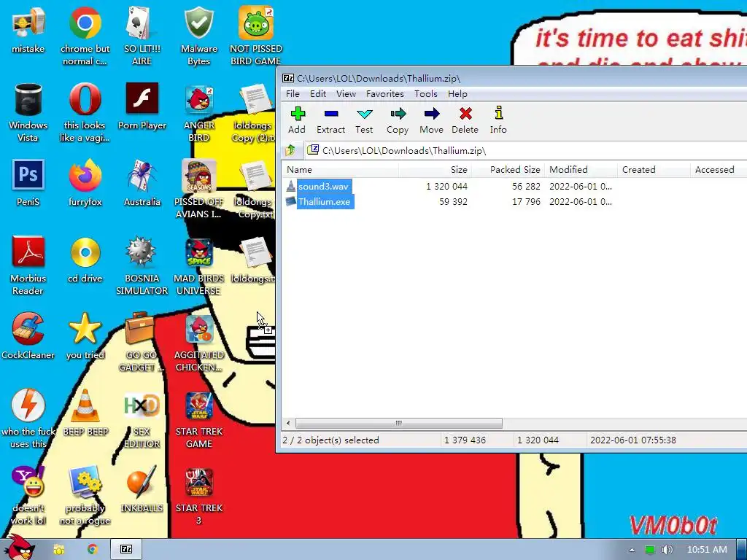Select the Australia spider solitaire icon
The height and width of the screenshot is (560, 747).
(x=142, y=183)
